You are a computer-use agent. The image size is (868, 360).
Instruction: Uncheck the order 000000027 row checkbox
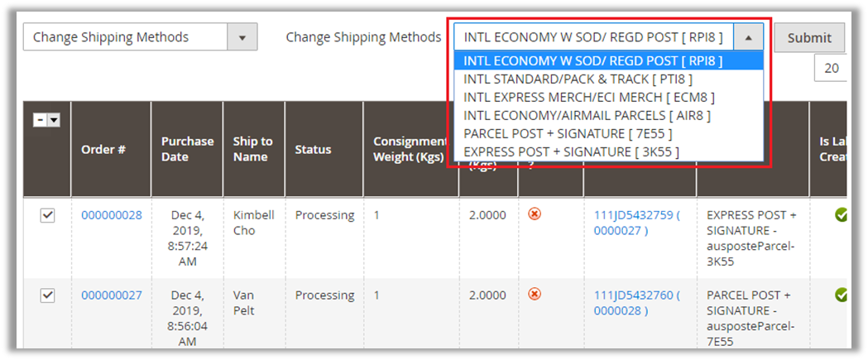point(48,295)
